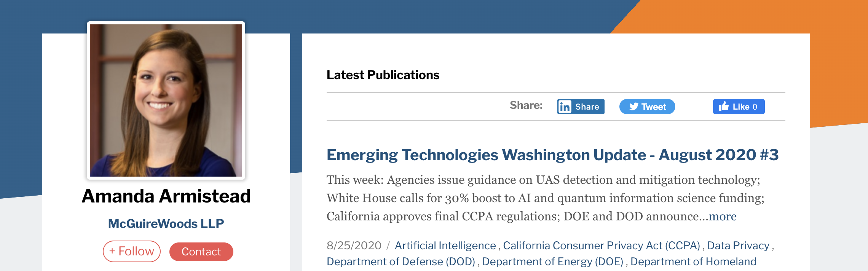Expand the article summary with 'more'
The height and width of the screenshot is (271, 868).
tap(722, 216)
